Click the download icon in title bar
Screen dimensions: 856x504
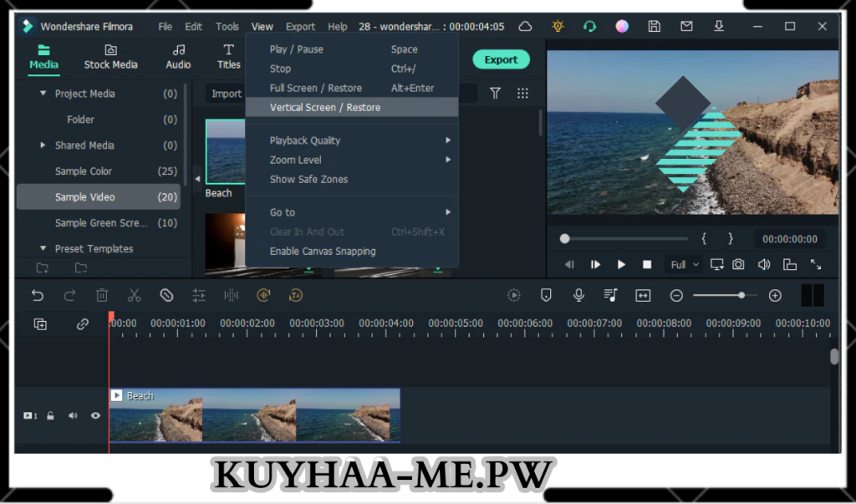[x=719, y=26]
